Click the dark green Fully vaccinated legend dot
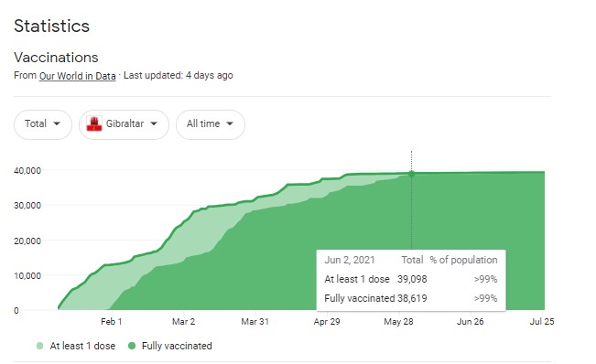 [132, 346]
